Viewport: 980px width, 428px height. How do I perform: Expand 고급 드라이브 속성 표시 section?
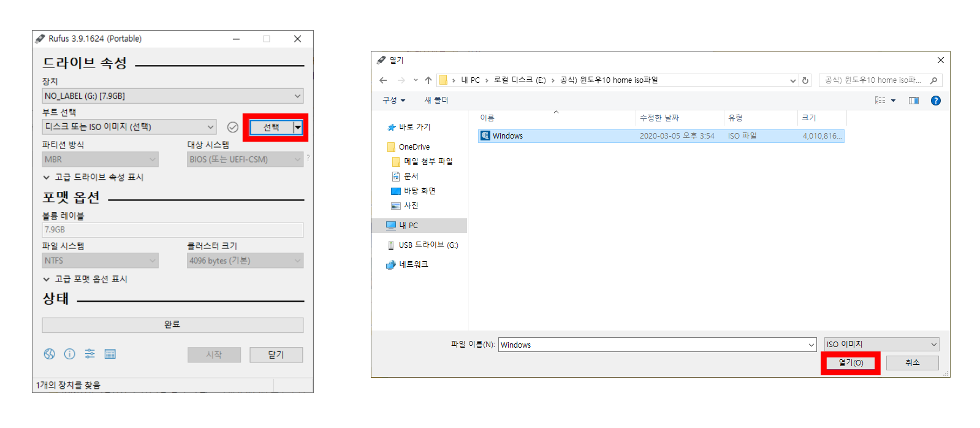tap(93, 177)
